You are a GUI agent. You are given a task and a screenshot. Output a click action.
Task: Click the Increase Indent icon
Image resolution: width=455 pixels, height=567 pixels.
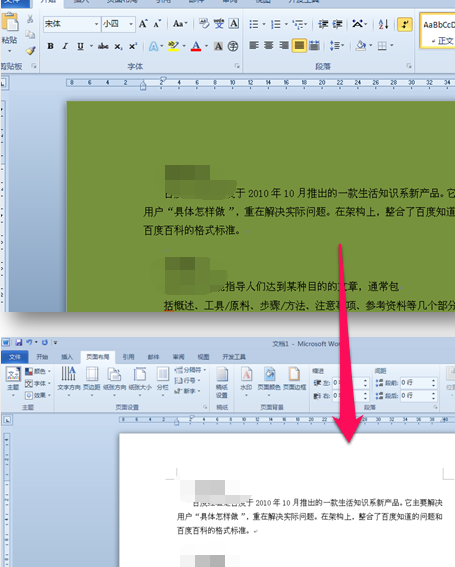[337, 24]
